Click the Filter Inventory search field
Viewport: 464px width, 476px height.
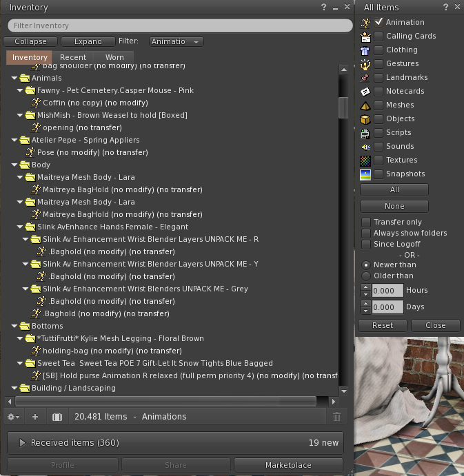click(x=179, y=25)
